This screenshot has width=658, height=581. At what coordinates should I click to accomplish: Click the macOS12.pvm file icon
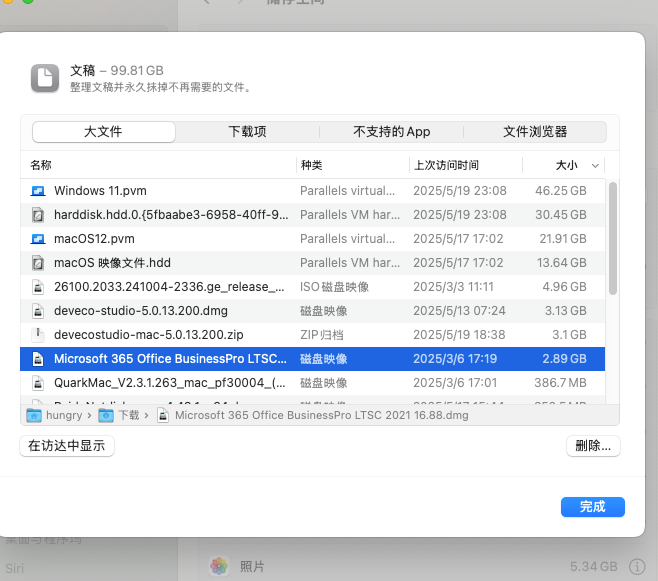38,239
